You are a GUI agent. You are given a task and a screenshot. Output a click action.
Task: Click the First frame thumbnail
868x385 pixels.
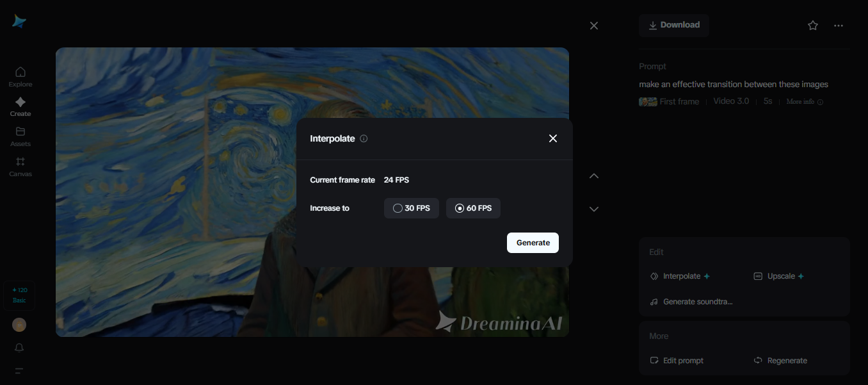pyautogui.click(x=648, y=102)
